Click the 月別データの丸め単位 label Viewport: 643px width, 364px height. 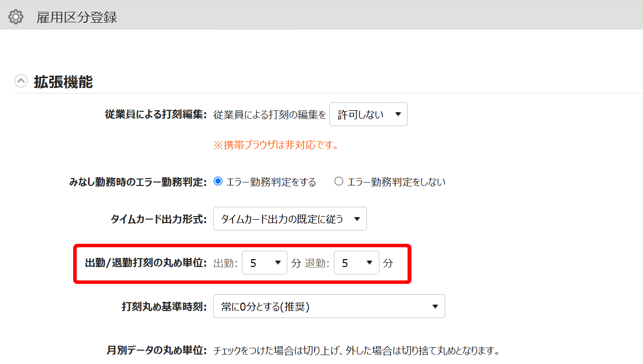[157, 351]
